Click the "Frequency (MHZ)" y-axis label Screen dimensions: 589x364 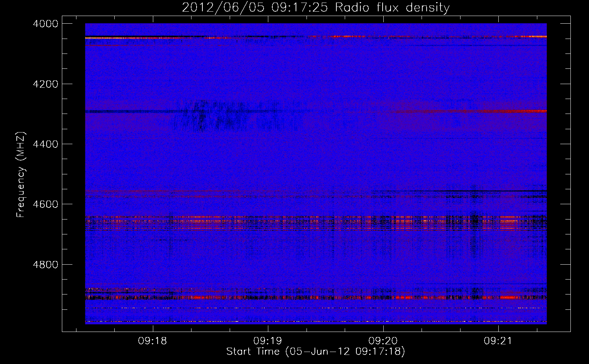(21, 175)
